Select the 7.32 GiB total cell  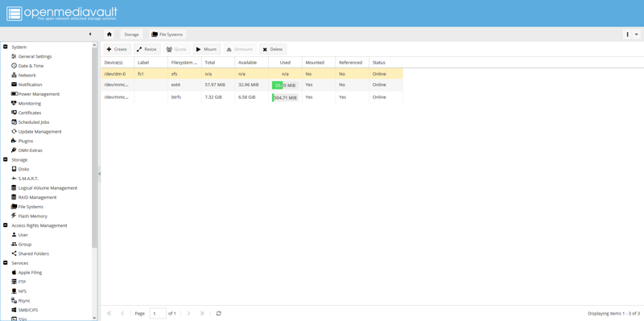[x=217, y=97]
